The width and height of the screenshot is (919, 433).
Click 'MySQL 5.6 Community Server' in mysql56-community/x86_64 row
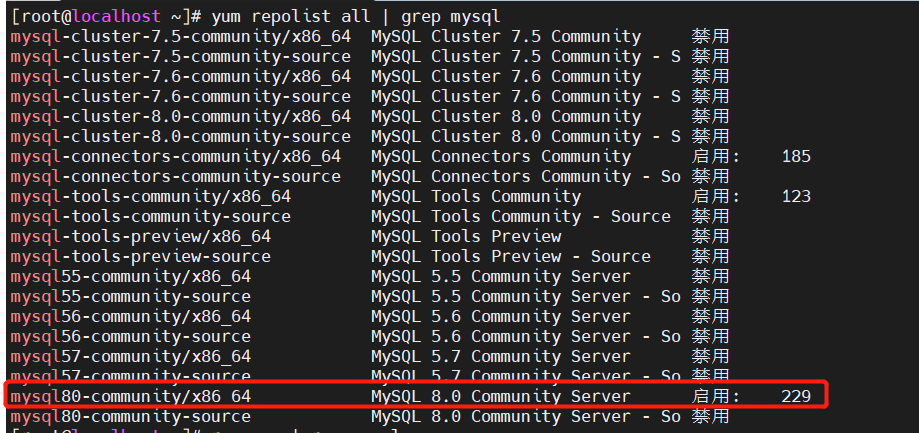(x=501, y=316)
